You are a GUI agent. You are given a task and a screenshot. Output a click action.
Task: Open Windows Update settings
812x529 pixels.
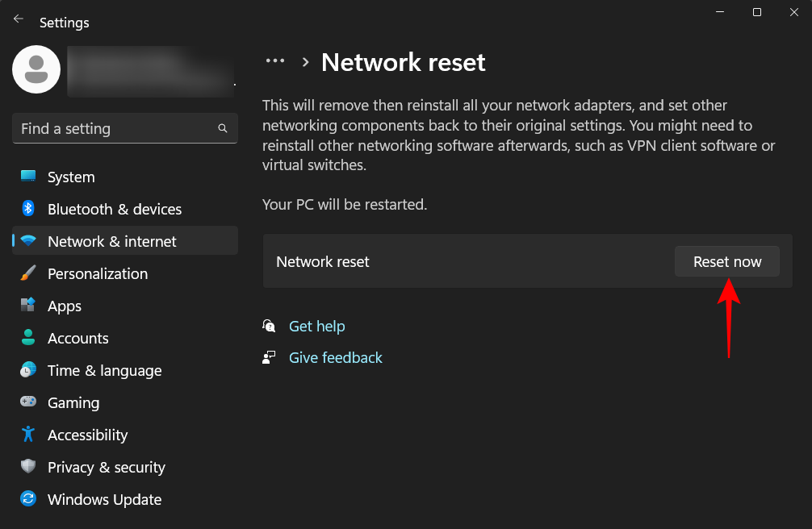tap(103, 499)
